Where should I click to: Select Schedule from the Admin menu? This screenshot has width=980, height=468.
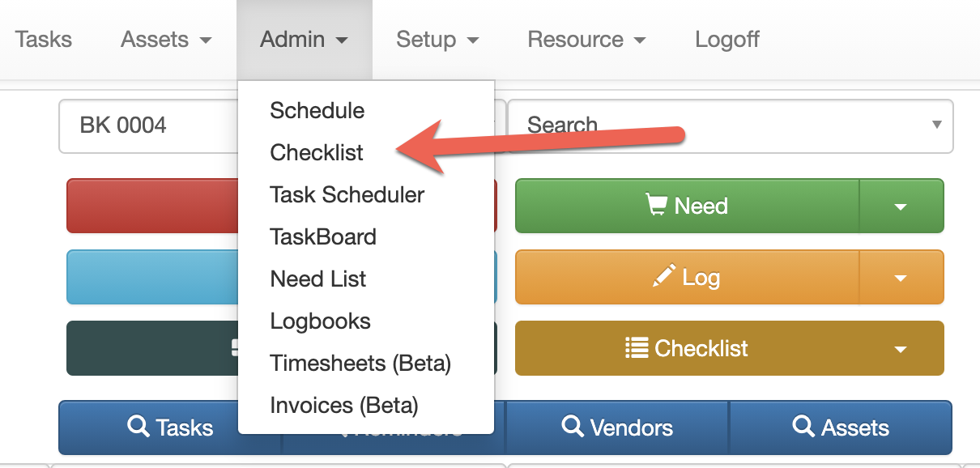pos(317,111)
